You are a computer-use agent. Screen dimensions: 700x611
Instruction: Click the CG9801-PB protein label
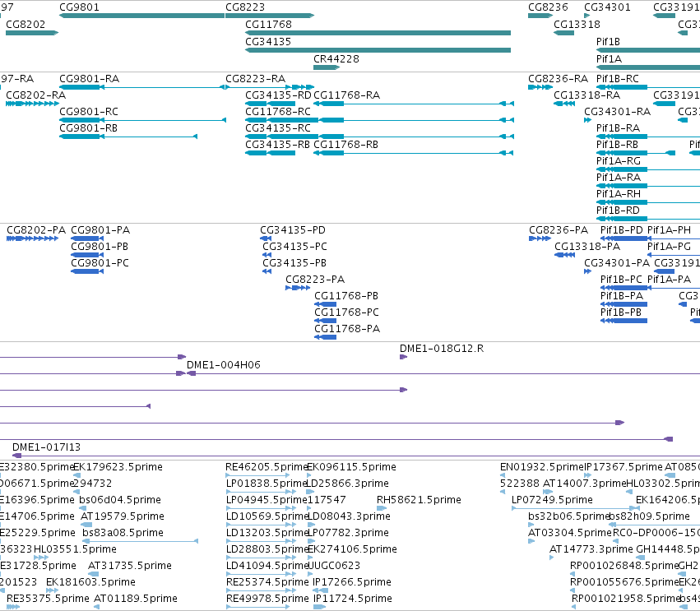[x=100, y=247]
